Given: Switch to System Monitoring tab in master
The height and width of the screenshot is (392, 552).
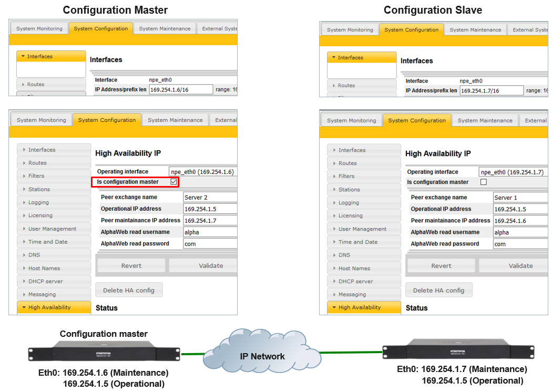Looking at the screenshot, I should pos(41,120).
